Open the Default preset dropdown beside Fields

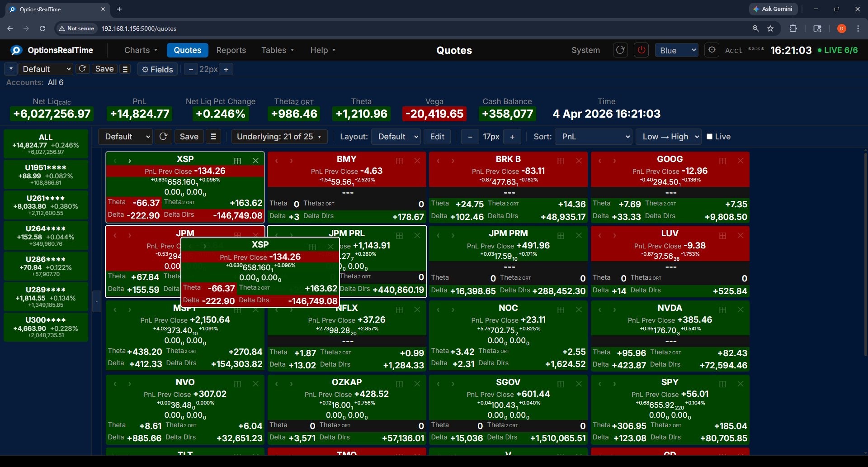click(46, 69)
